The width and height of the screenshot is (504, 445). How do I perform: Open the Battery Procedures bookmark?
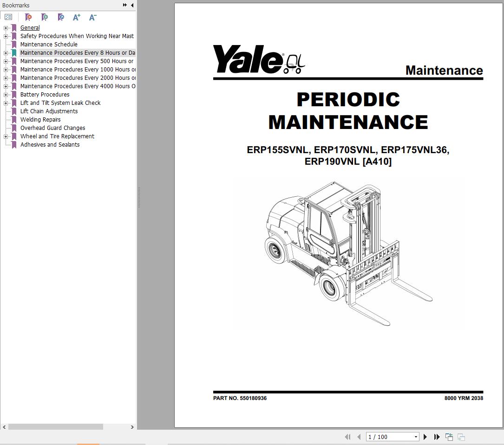[x=45, y=94]
